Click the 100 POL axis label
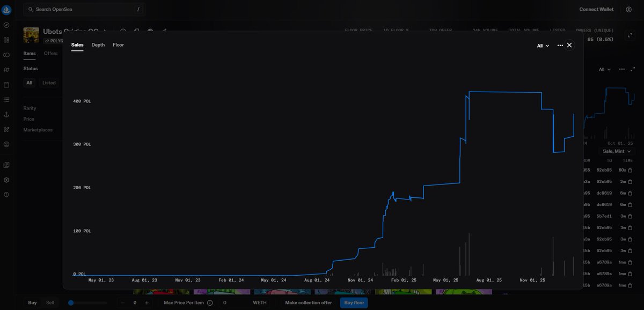644x310 pixels. point(82,231)
